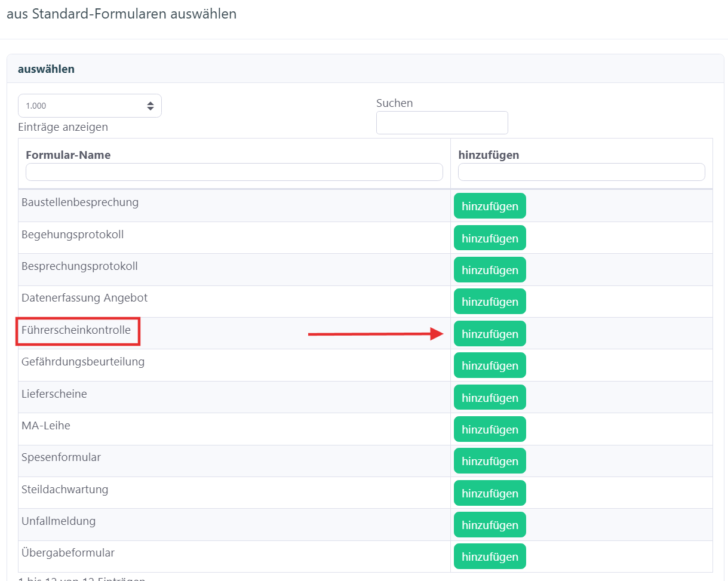Add the Baustellenbesprechung form via hinzufügen
The height and width of the screenshot is (581, 728).
(490, 206)
